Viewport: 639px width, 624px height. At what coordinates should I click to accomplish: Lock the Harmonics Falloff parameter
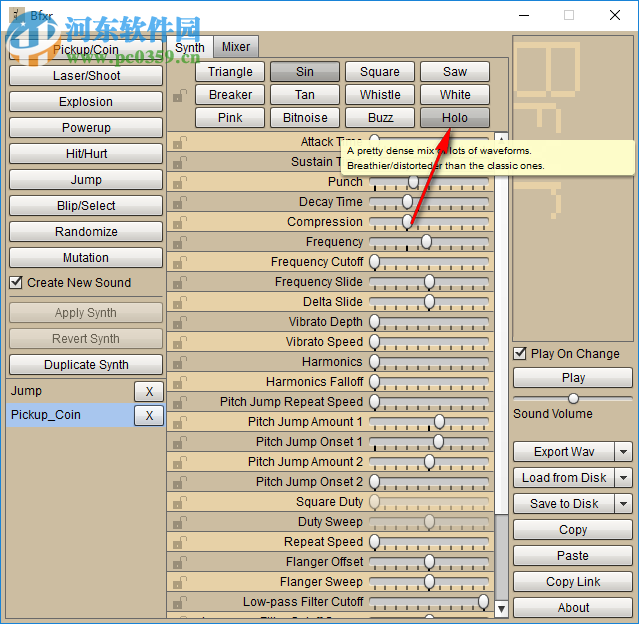(179, 382)
